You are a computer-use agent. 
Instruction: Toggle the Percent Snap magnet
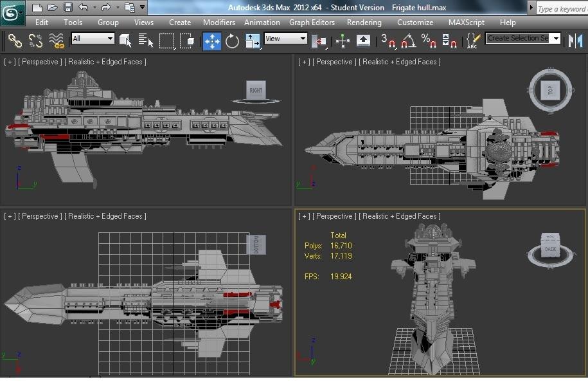coord(429,41)
